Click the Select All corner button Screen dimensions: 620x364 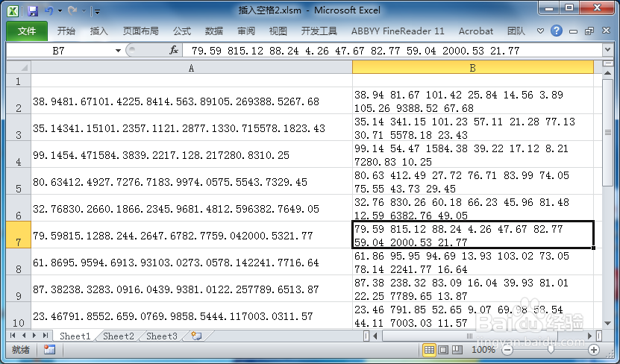(19, 67)
